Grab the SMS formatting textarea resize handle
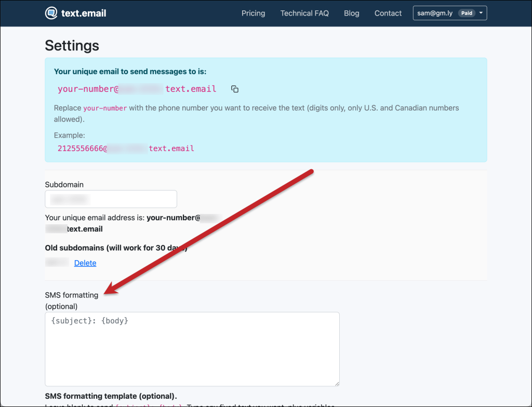Screen dimensions: 532x407 point(337,383)
